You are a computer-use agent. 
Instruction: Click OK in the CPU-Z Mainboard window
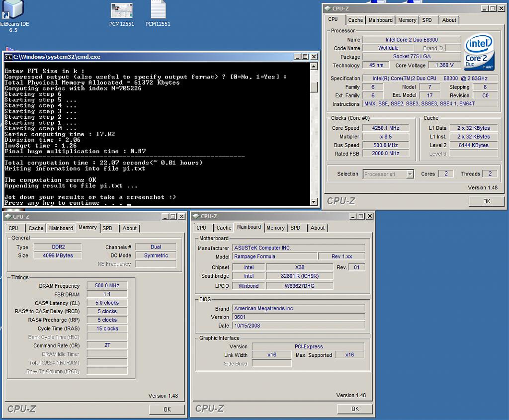coord(355,409)
